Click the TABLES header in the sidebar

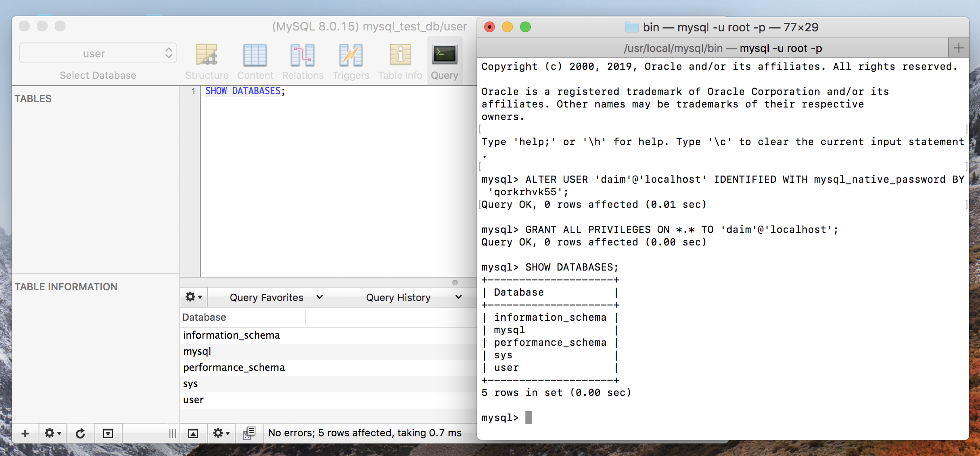click(33, 99)
